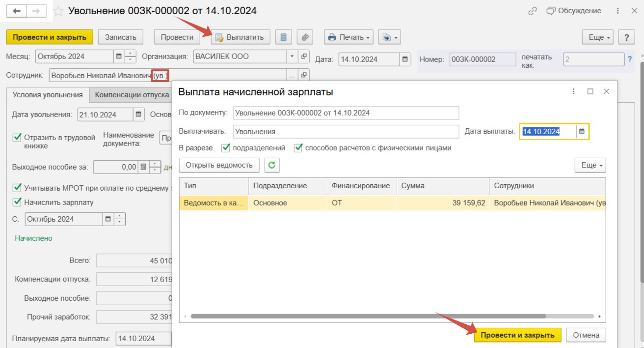644x348 pixels.
Task: Maximize the Выплата начисленной зарплаты dialog
Action: 590,91
